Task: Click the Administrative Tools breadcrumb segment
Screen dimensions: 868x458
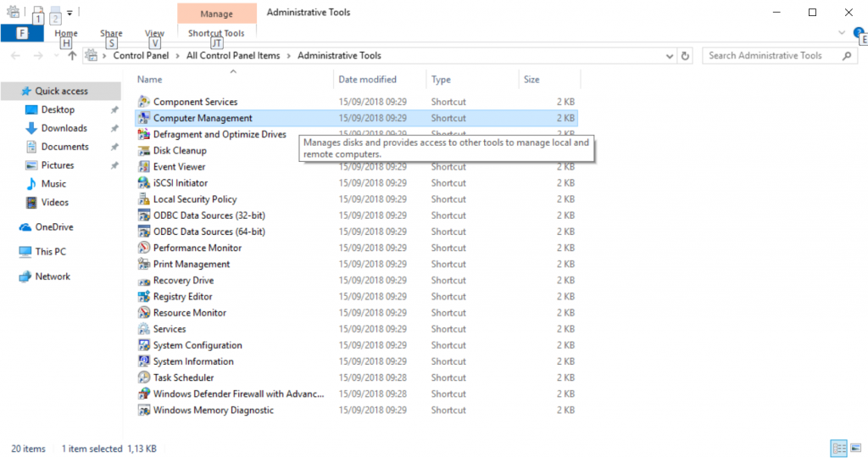Action: pyautogui.click(x=339, y=55)
